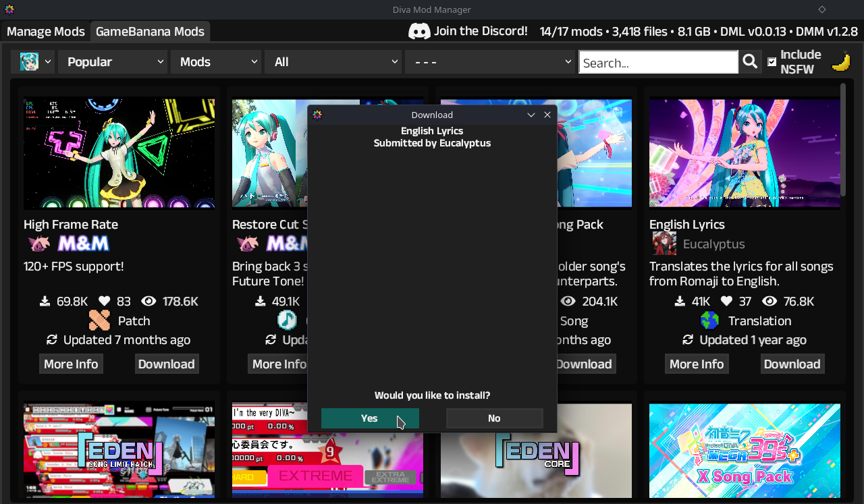Click the bandage Patch category icon
Image resolution: width=864 pixels, height=504 pixels.
(99, 320)
